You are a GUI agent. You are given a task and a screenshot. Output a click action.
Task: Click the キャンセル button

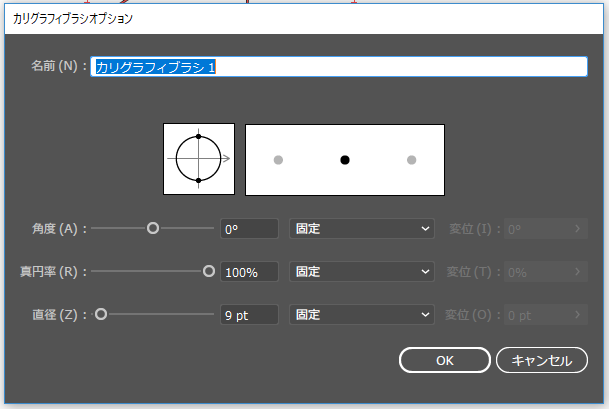[x=542, y=360]
